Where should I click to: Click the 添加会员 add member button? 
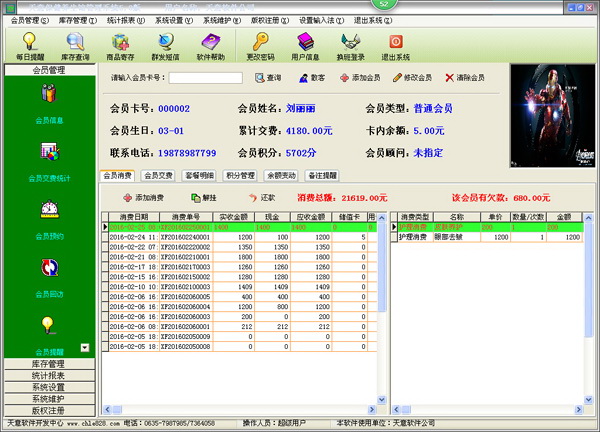click(x=359, y=78)
